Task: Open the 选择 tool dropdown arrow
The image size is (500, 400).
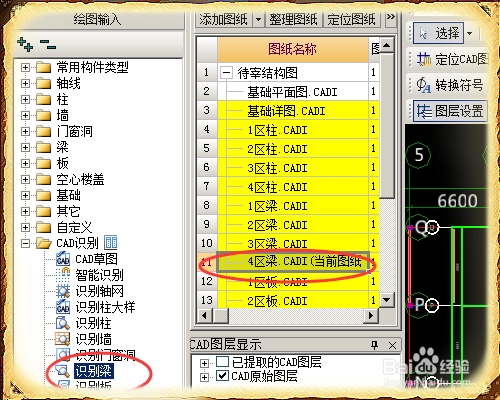Action: 470,33
